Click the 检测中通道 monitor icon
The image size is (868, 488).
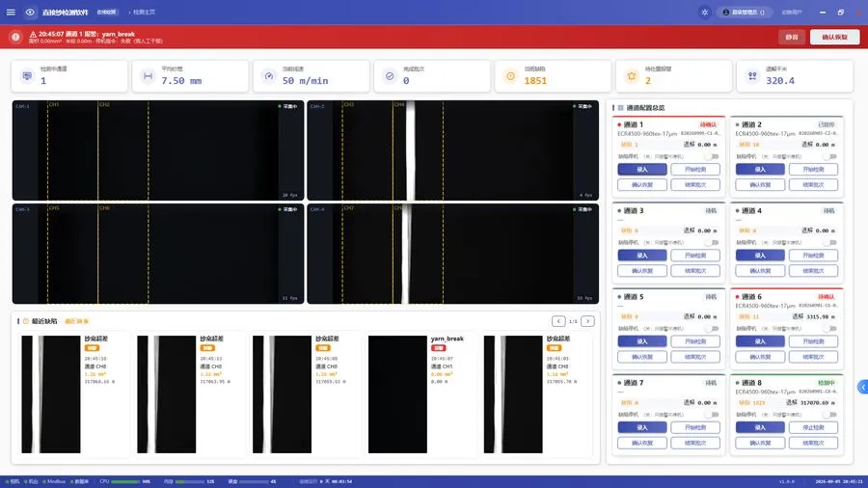point(27,76)
